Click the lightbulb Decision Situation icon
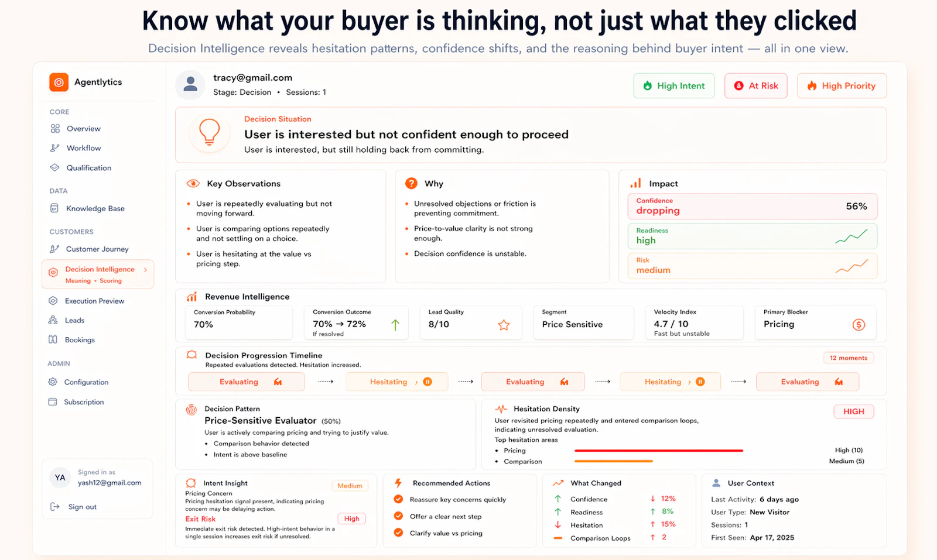937x560 pixels. click(x=209, y=133)
